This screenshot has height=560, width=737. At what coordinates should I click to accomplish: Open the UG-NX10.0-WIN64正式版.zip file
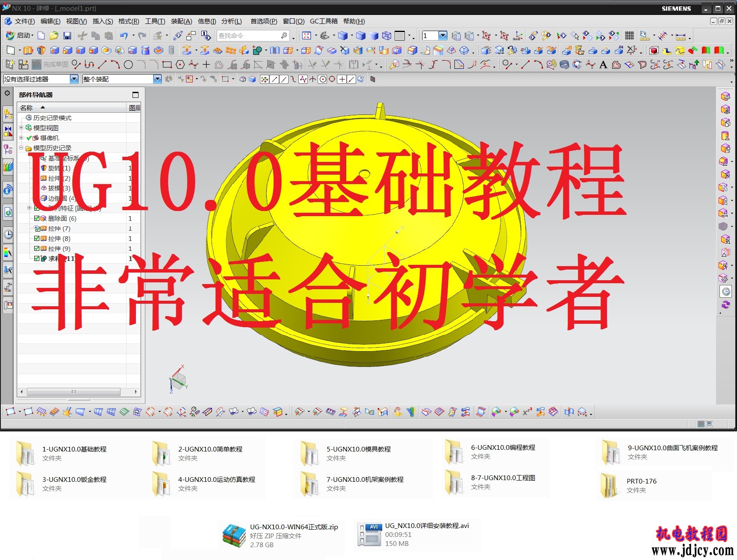(280, 536)
